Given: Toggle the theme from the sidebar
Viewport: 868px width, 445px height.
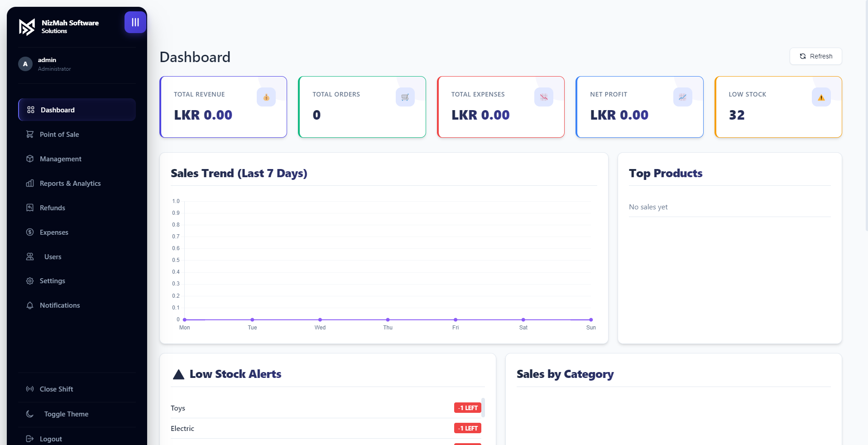Looking at the screenshot, I should click(66, 414).
